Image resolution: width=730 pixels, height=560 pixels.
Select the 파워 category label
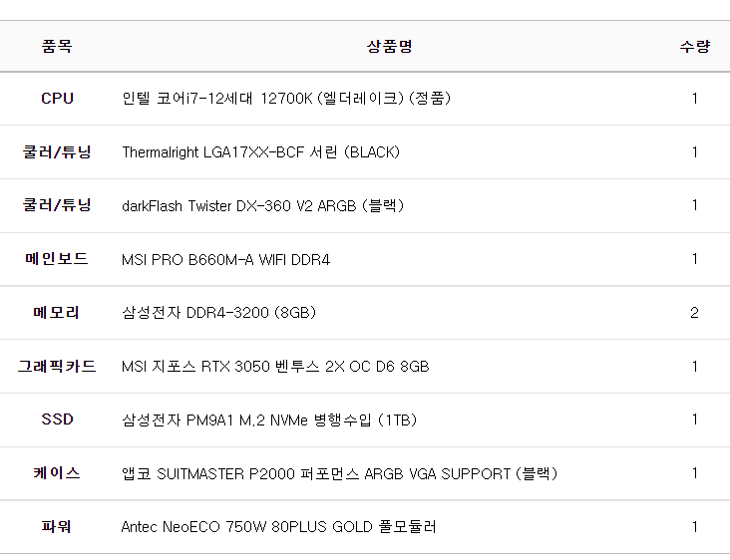(x=57, y=527)
